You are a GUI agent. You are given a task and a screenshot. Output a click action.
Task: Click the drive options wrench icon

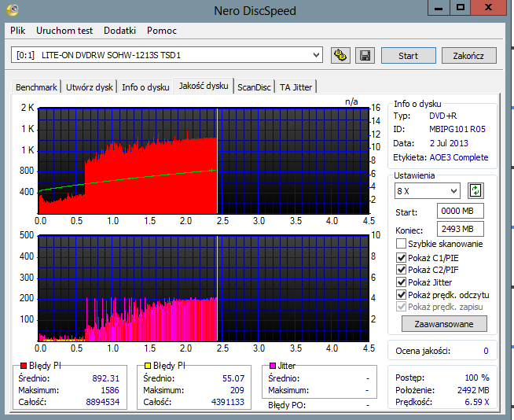[x=340, y=56]
